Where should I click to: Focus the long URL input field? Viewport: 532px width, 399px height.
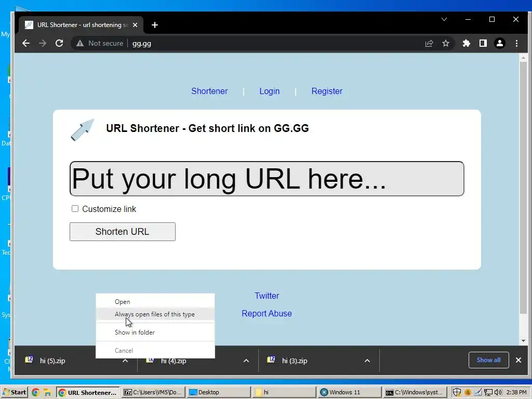(x=267, y=179)
